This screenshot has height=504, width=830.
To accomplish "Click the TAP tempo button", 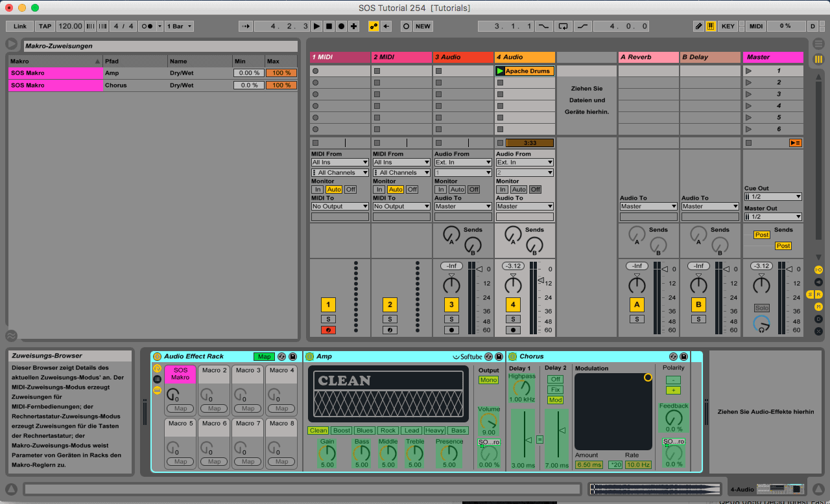I will (x=45, y=27).
